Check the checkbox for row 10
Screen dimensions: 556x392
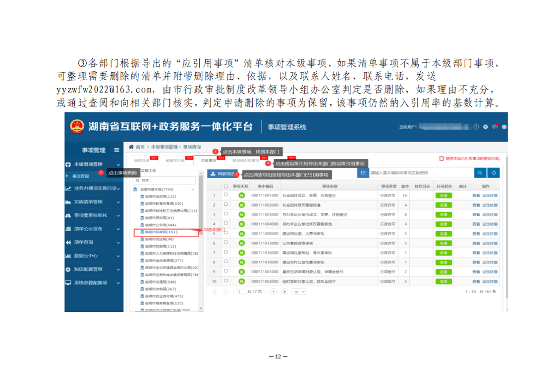point(226,281)
